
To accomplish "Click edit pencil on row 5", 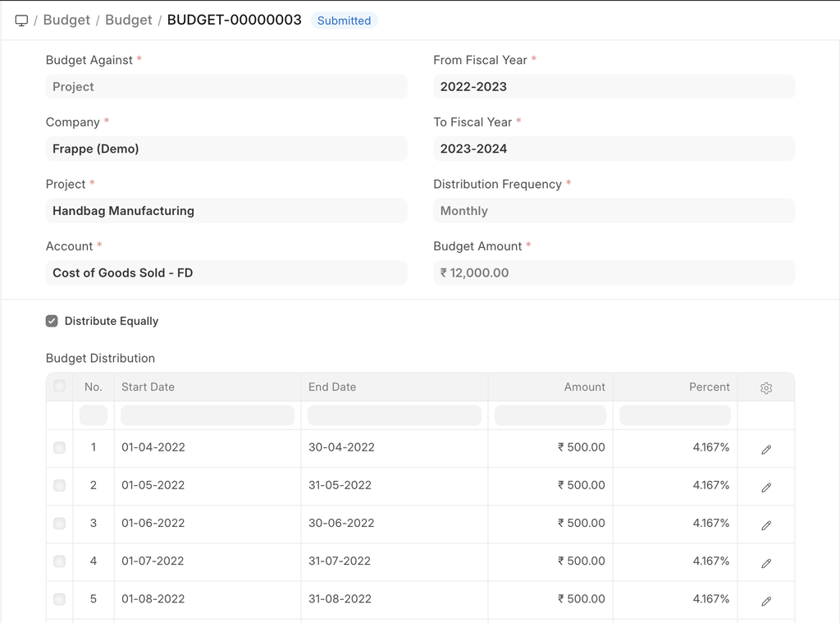I will tap(766, 601).
